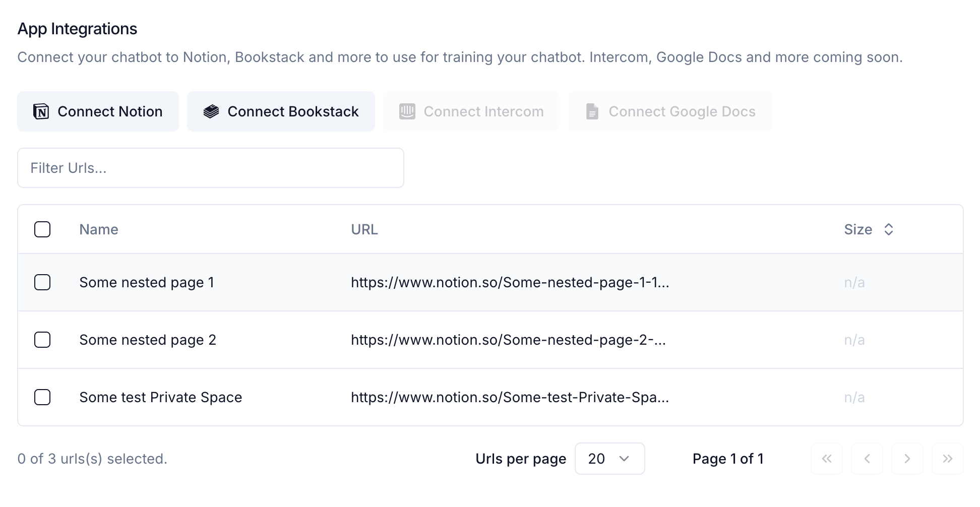The height and width of the screenshot is (507, 980).
Task: Tick the Some test Private Space checkbox
Action: pyautogui.click(x=42, y=397)
